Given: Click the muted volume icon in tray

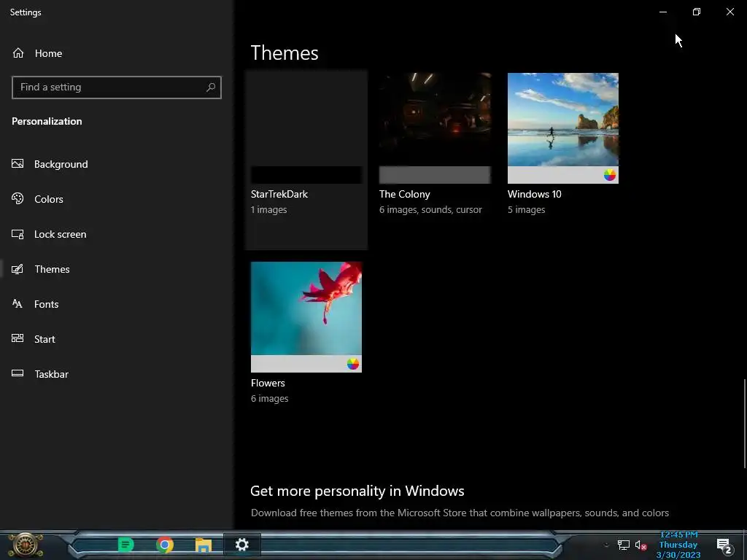Looking at the screenshot, I should 640,545.
